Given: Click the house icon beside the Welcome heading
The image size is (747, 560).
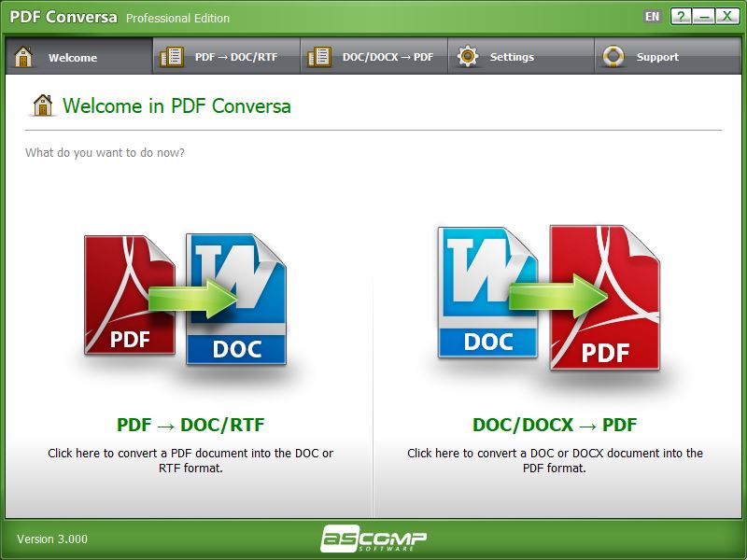Looking at the screenshot, I should coord(41,105).
